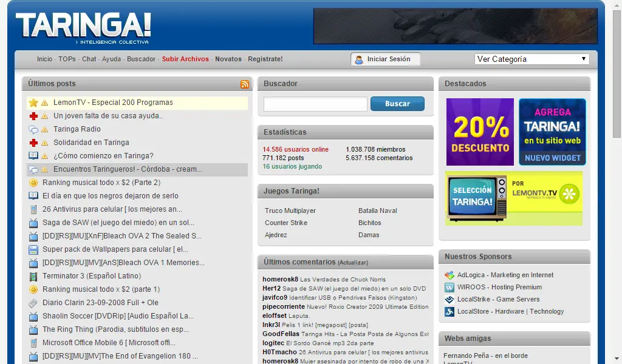This screenshot has height=364, width=622.
Task: Click the top header advertisement banner
Action: click(x=456, y=26)
